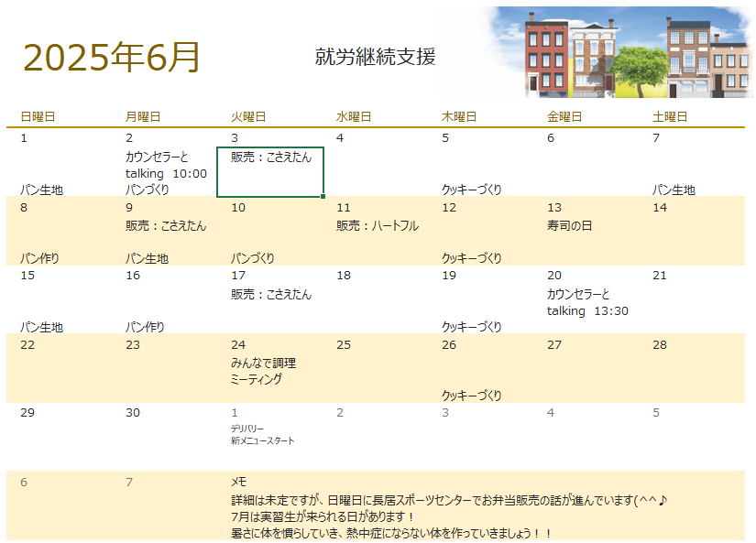Select 販売：こさえたん on June 9

point(166,225)
